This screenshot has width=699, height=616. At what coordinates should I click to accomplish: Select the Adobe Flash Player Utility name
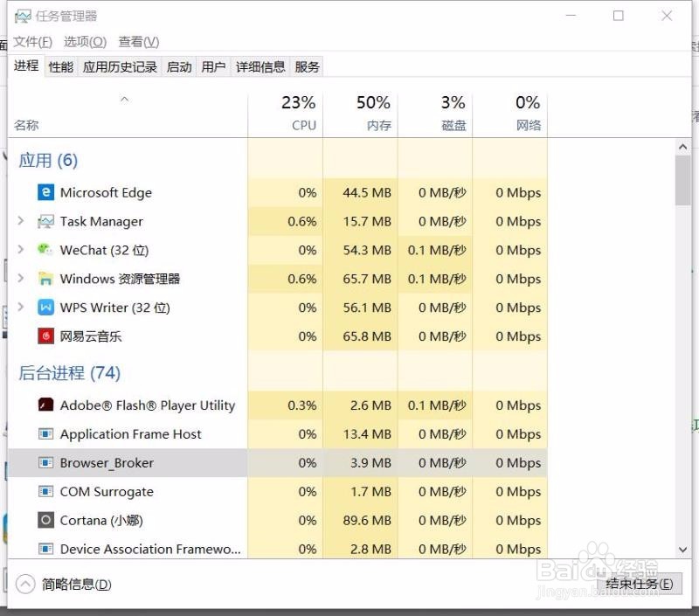pyautogui.click(x=148, y=405)
